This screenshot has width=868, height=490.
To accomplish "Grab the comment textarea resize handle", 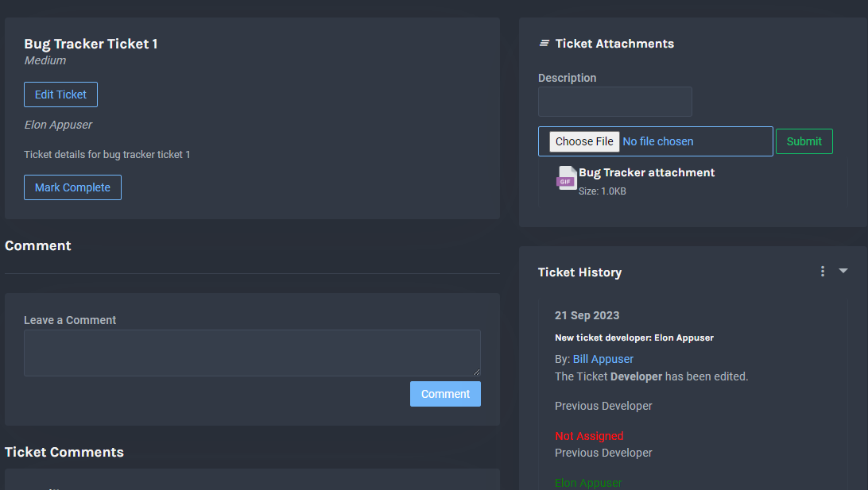I will (477, 372).
